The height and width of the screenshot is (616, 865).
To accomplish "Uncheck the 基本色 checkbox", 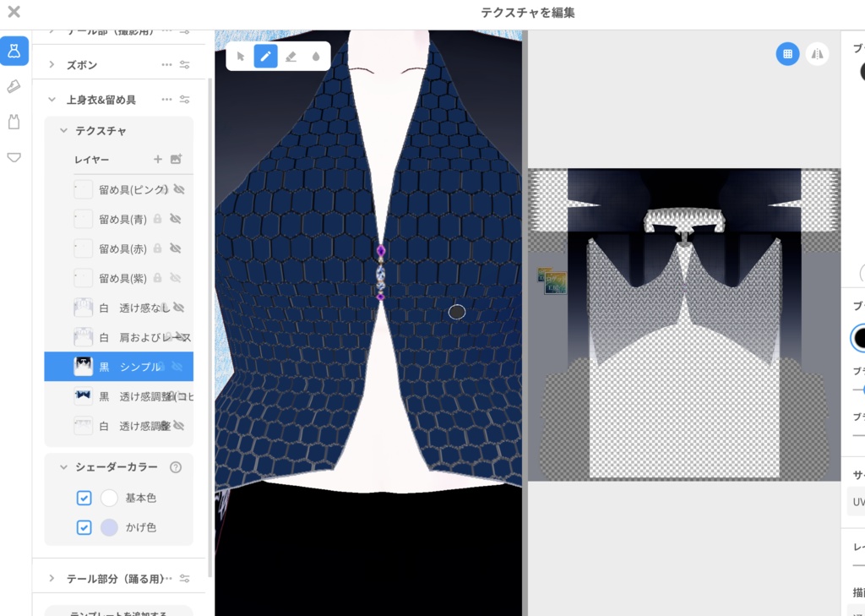I will pyautogui.click(x=84, y=498).
